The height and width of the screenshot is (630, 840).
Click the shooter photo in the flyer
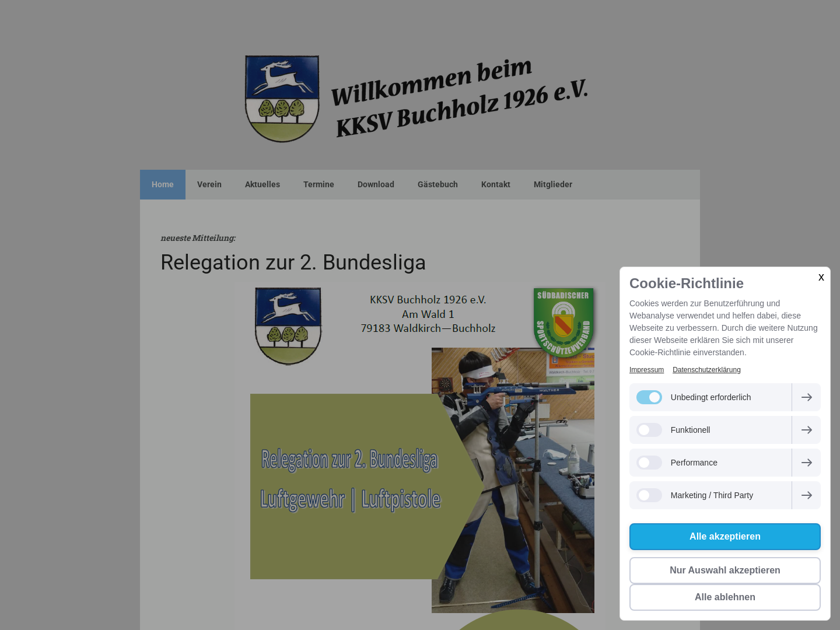click(x=513, y=480)
